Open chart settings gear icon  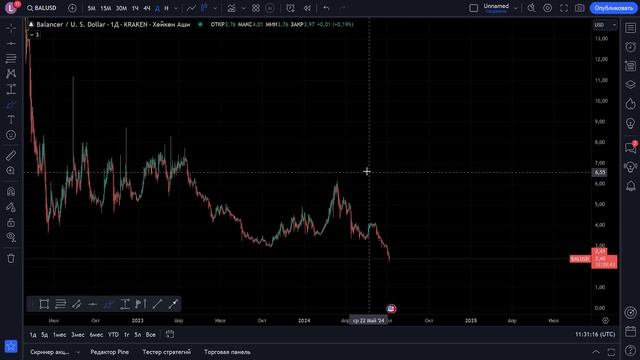click(x=547, y=8)
